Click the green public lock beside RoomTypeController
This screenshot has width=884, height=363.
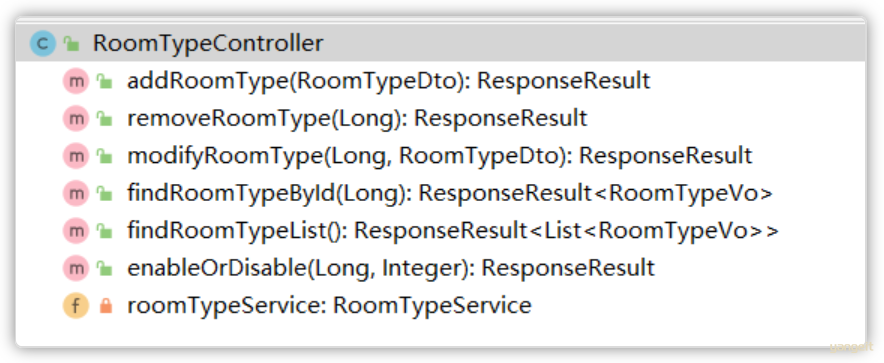click(71, 43)
